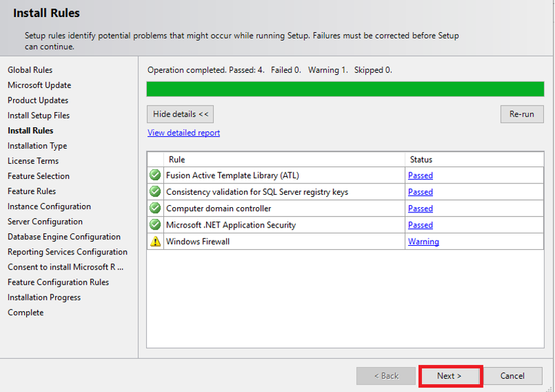Select the Installation Type step
555x392 pixels.
coord(37,146)
